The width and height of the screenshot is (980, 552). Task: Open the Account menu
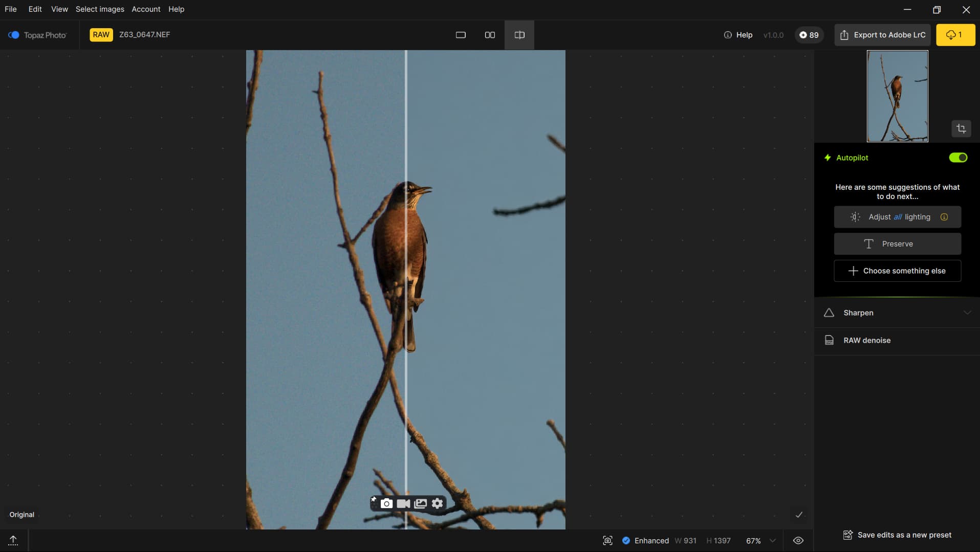[x=146, y=9]
